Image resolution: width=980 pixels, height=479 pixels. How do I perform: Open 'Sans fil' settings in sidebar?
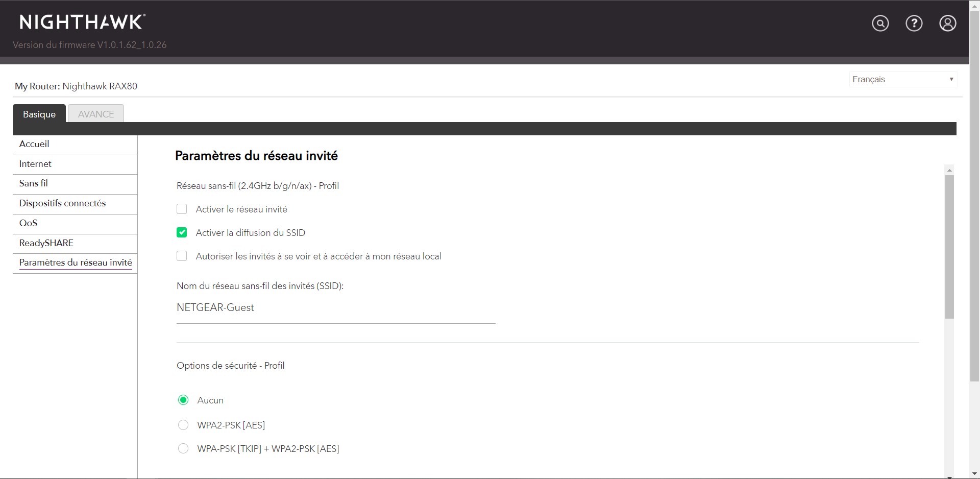coord(75,184)
